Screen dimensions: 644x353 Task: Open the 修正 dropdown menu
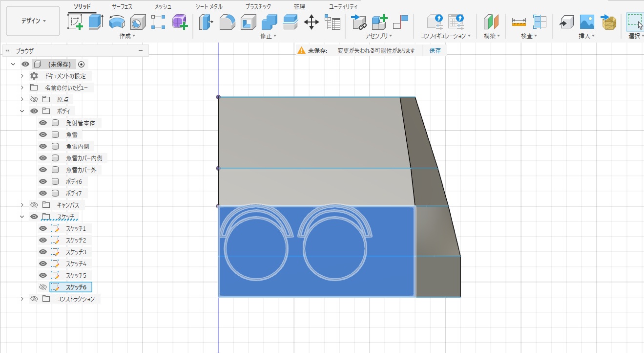(269, 36)
